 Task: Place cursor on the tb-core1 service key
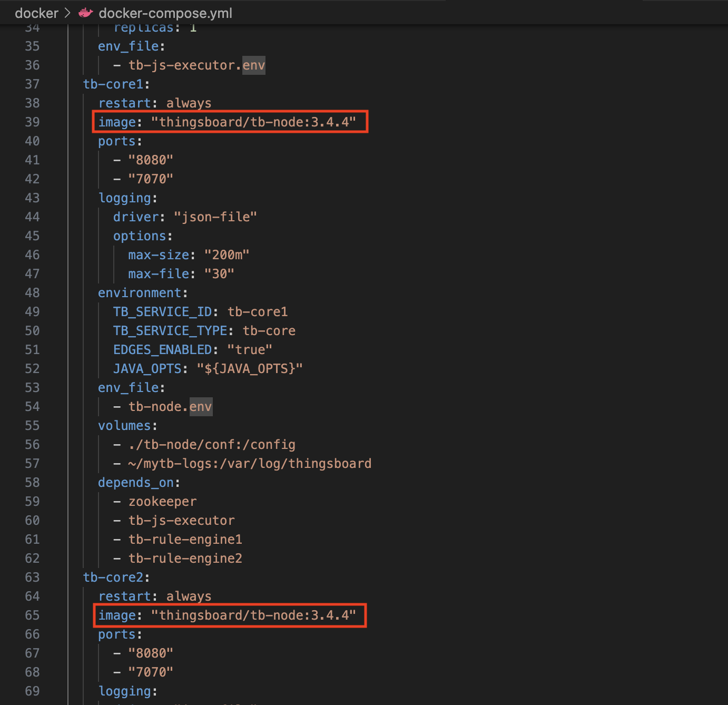[113, 84]
